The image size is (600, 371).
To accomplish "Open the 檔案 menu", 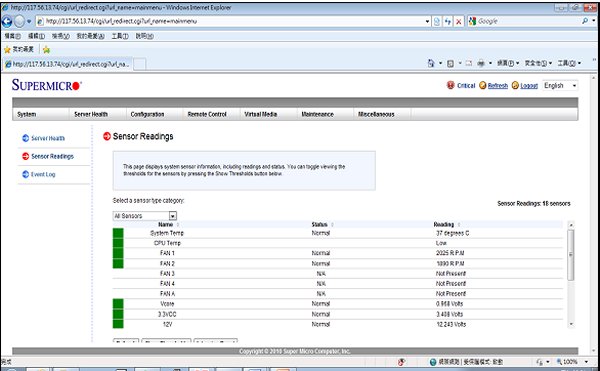I will 12,36.
